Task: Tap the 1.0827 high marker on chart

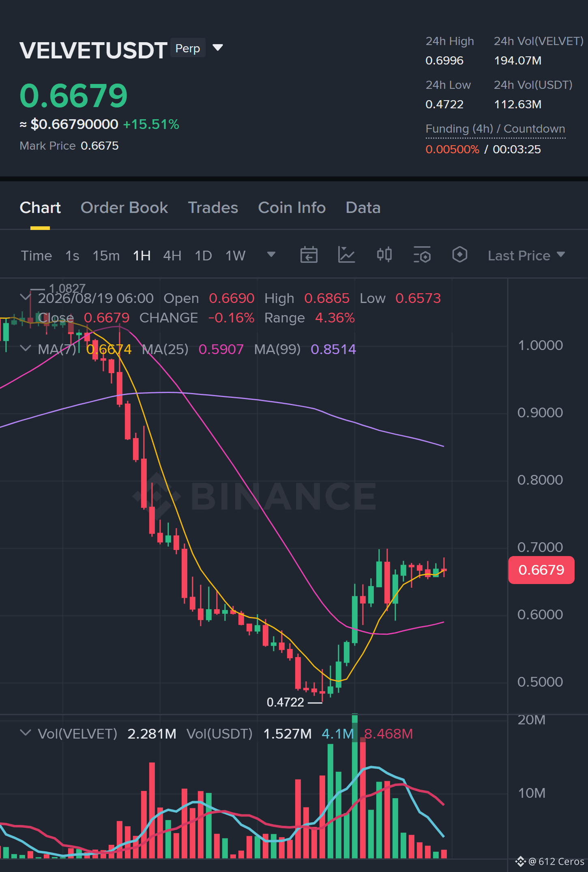Action: [x=67, y=288]
